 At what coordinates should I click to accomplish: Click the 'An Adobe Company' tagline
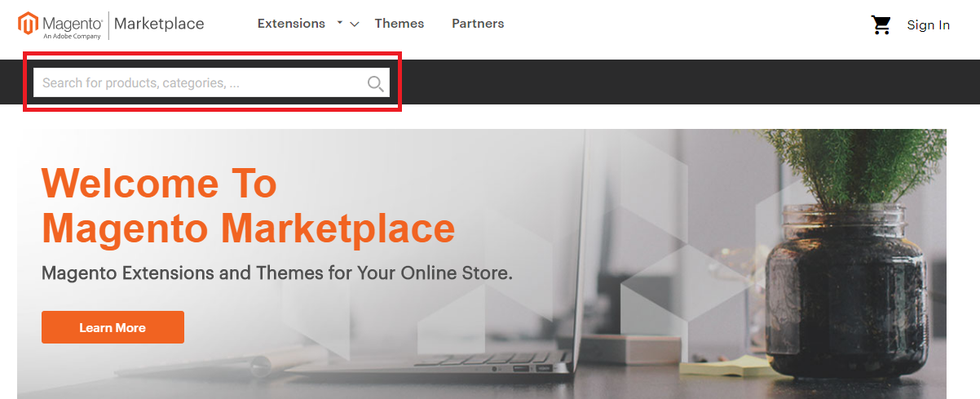72,36
